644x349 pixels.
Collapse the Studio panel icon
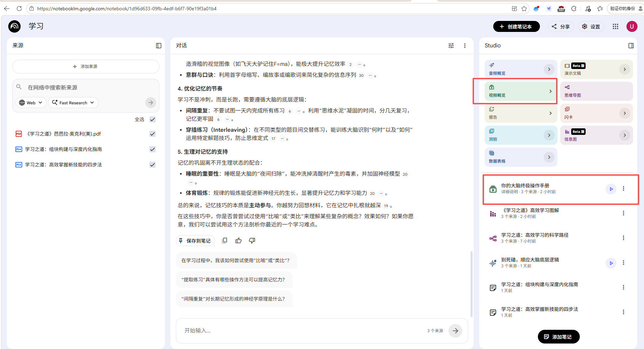point(631,46)
